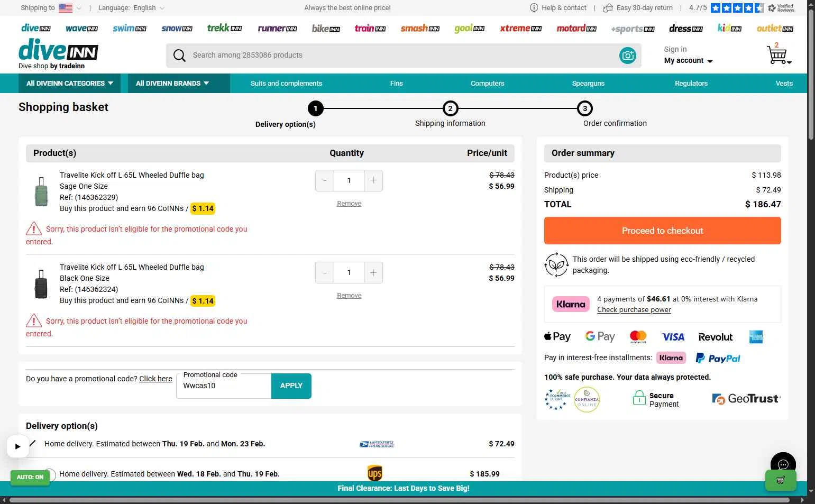Open the kidinn store link
Screen dimensions: 815x504
point(729,29)
